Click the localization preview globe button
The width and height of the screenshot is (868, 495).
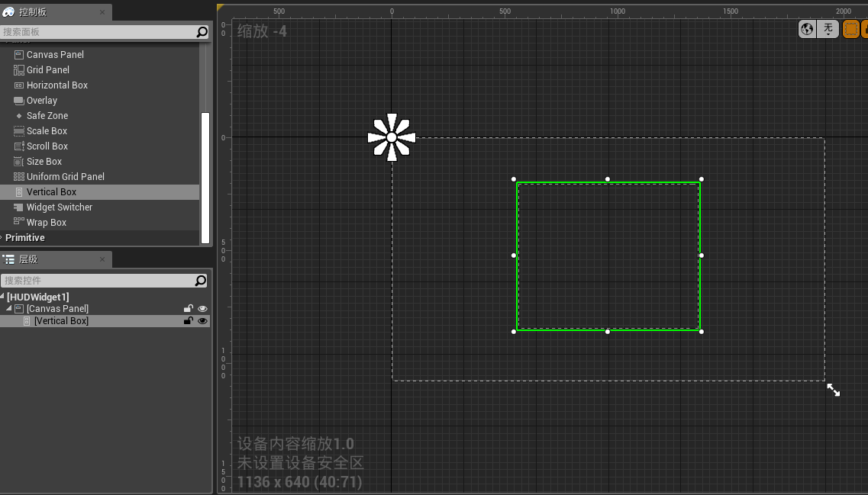(807, 28)
